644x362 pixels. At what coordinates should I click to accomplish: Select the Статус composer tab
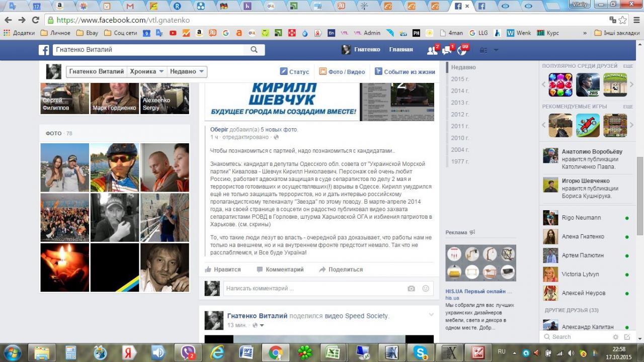click(x=294, y=72)
